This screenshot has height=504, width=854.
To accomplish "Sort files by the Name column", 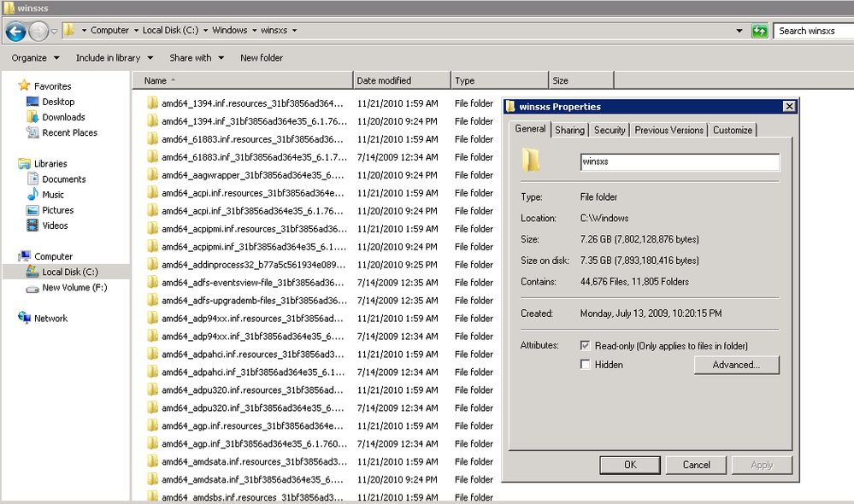I will tap(243, 80).
